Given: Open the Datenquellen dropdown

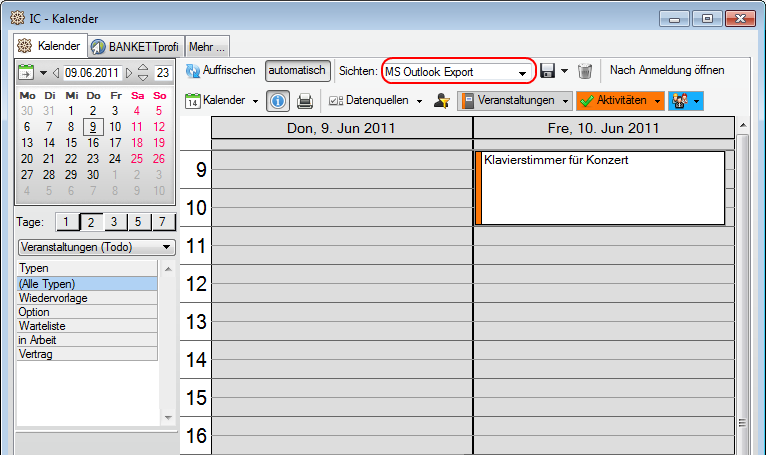Looking at the screenshot, I should click(419, 101).
